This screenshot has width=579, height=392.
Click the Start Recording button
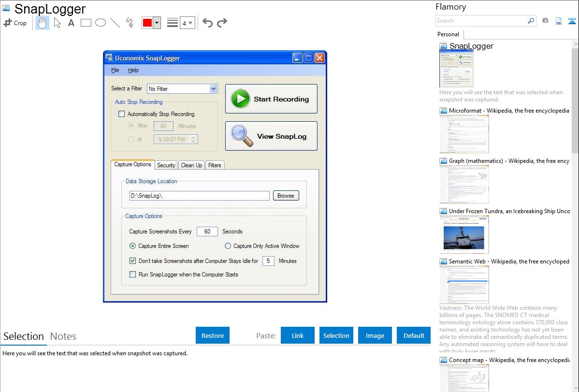coord(272,99)
